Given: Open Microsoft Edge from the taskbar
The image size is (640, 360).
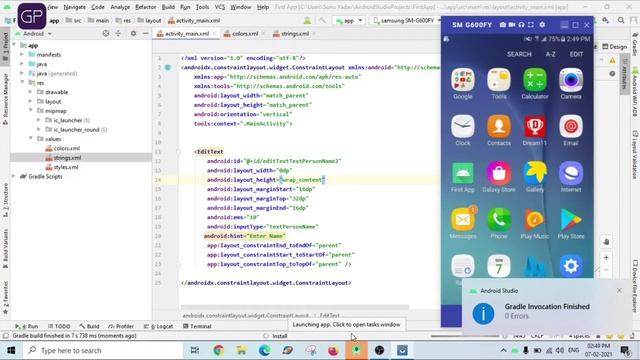Looking at the screenshot, I should (x=264, y=350).
